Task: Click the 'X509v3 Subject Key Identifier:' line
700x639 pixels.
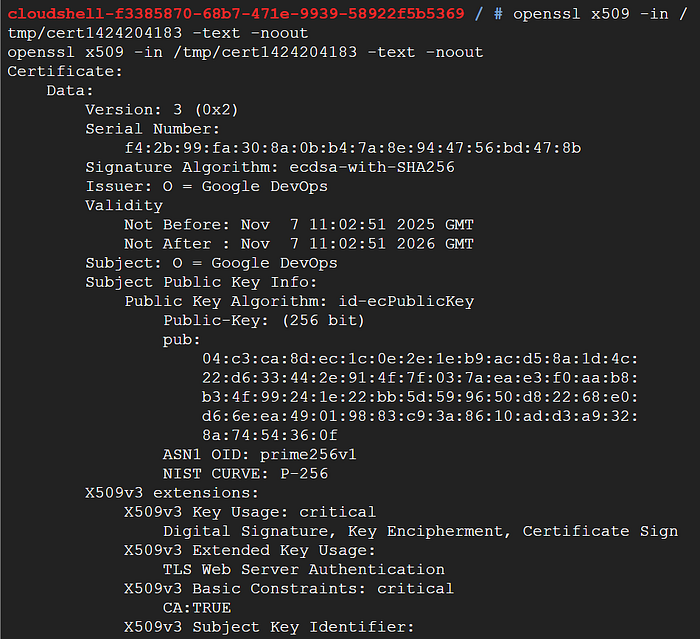Action: [269, 627]
